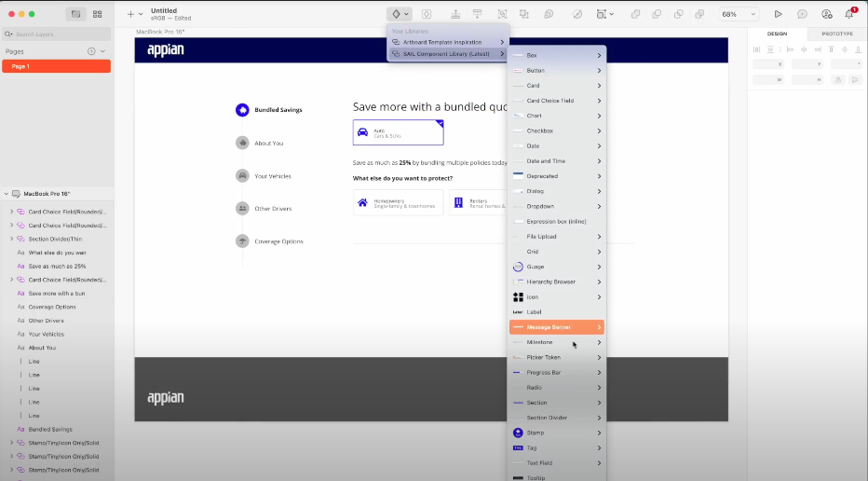Select the Design tab
Viewport: 868px width, 481px height.
click(777, 34)
